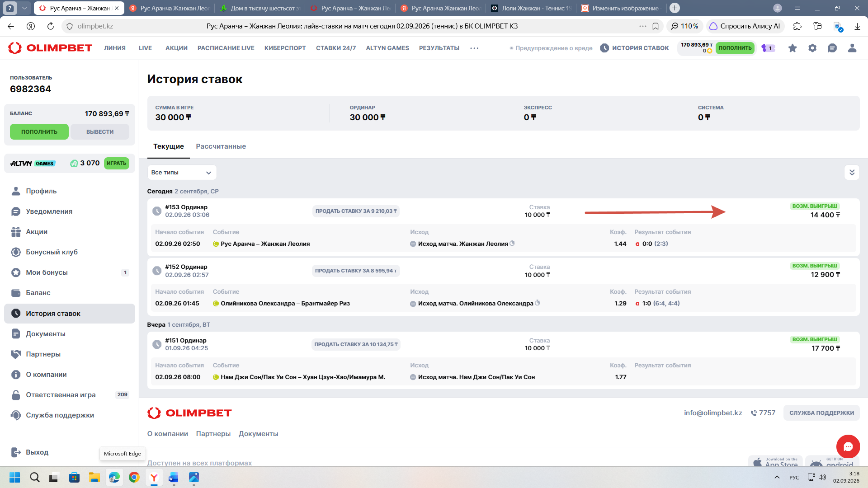Open Windows Start menu
868x488 pixels.
[x=15, y=477]
